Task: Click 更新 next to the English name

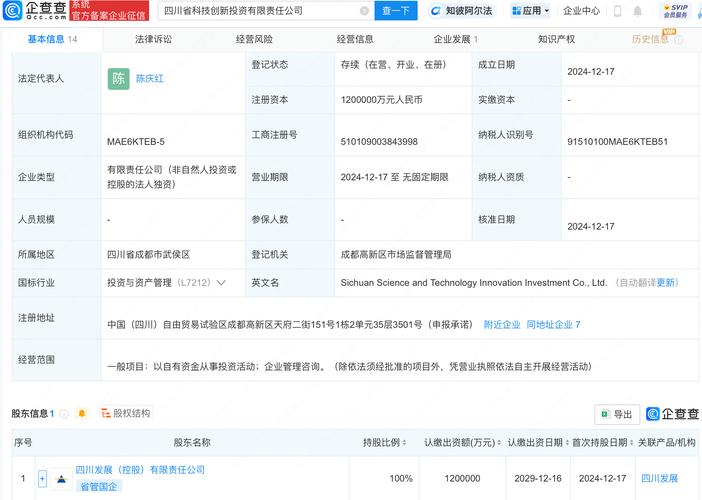Action: (666, 282)
